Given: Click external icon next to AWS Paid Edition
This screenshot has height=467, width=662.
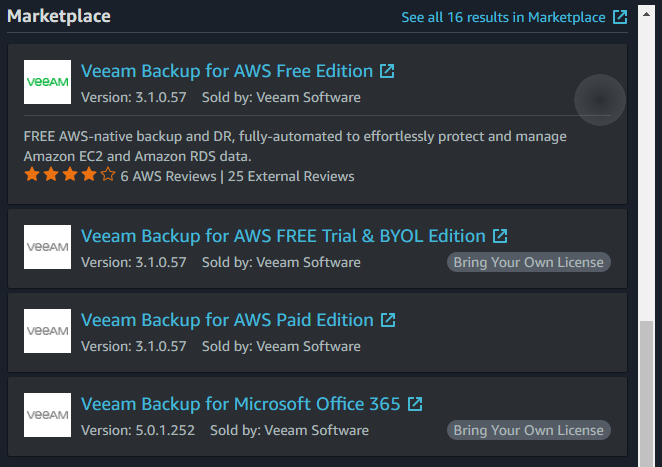Looking at the screenshot, I should (x=388, y=320).
